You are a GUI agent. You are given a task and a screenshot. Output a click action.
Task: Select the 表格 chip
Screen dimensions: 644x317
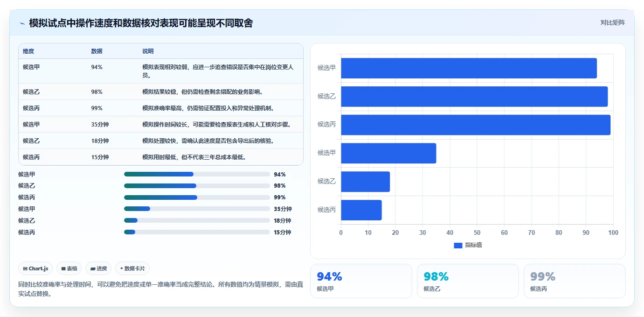(69, 268)
